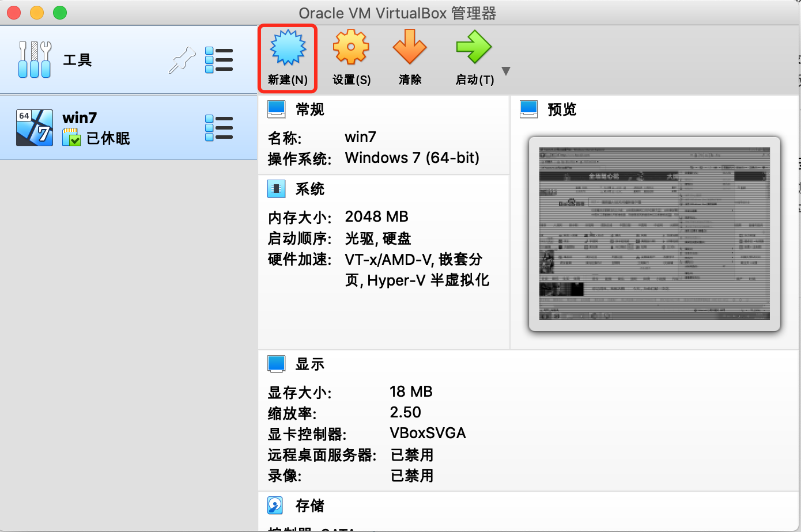Close the VirtualBox window with red button
This screenshot has width=801, height=532.
(14, 12)
